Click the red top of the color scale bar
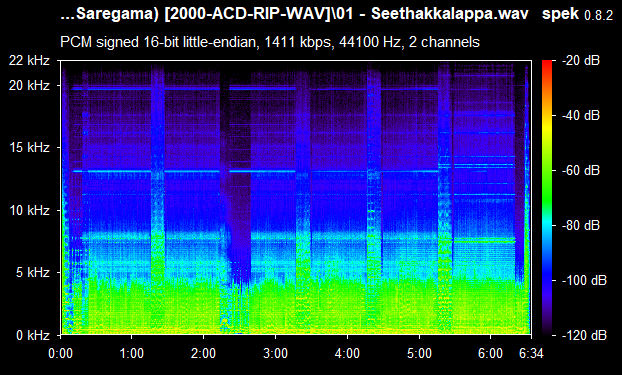This screenshot has height=375, width=622. (x=547, y=63)
